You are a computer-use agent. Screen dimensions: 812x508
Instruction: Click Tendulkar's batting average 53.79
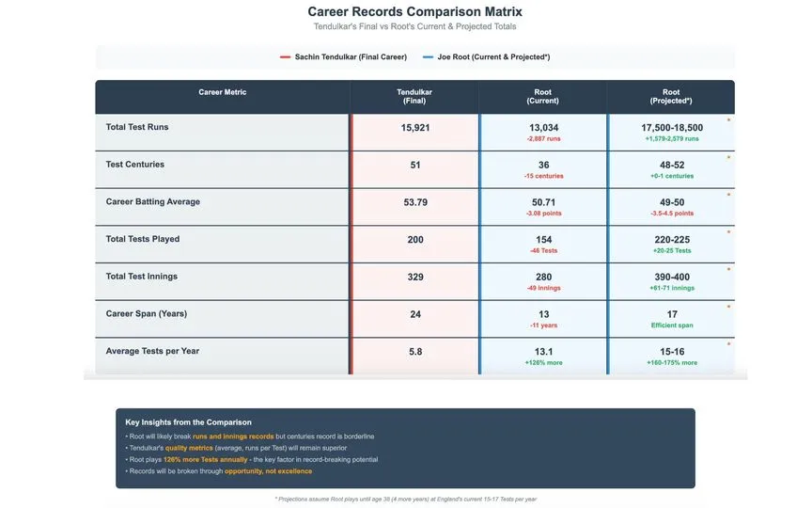tap(415, 202)
